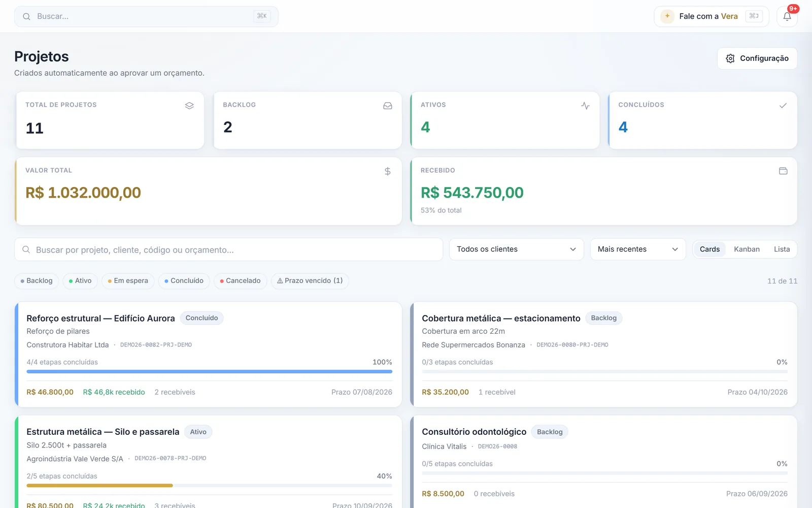
Task: Toggle the Em espera filter chip
Action: tap(128, 281)
